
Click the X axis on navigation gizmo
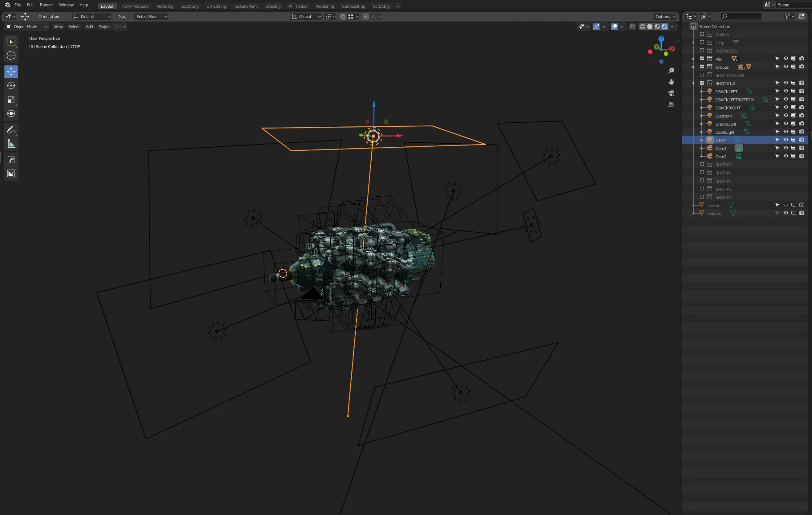point(672,49)
